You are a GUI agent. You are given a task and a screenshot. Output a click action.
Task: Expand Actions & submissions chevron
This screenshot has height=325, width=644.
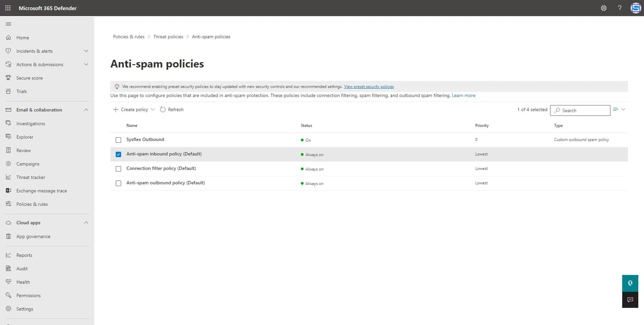coord(86,64)
